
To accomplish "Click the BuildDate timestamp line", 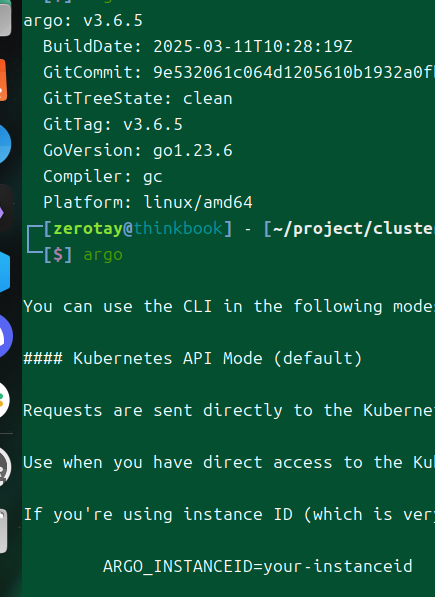I will [198, 46].
